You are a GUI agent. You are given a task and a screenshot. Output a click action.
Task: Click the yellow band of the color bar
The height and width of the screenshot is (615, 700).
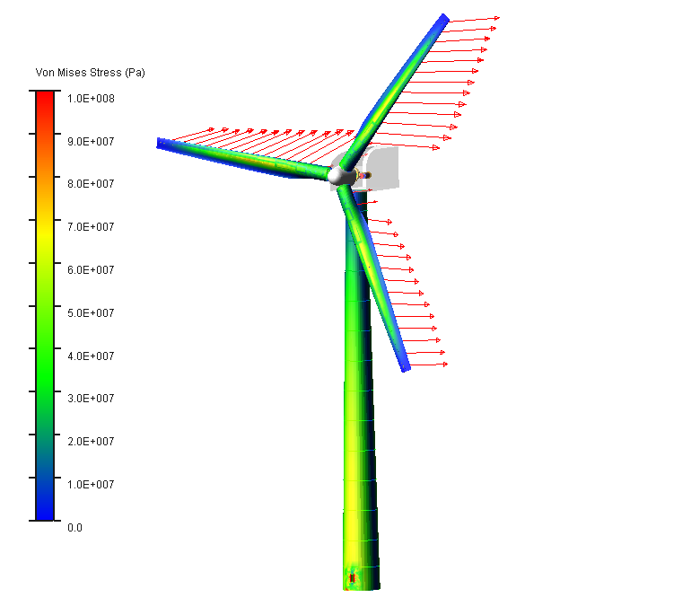point(45,229)
